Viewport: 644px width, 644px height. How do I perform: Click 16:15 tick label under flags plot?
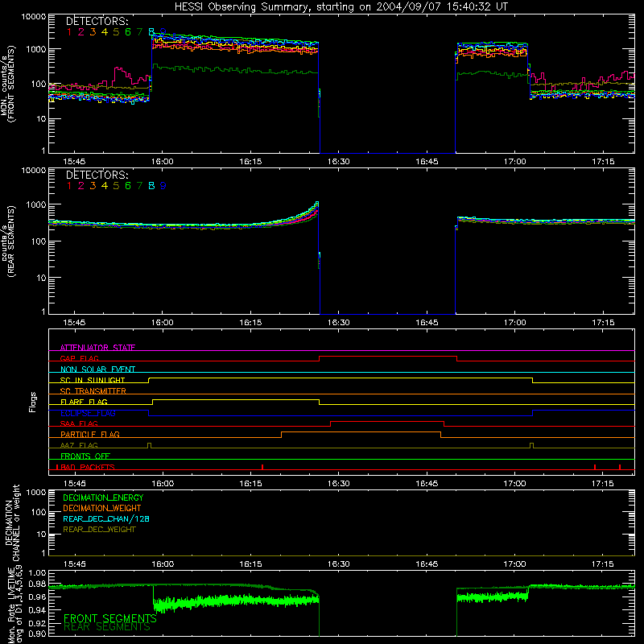tap(250, 484)
